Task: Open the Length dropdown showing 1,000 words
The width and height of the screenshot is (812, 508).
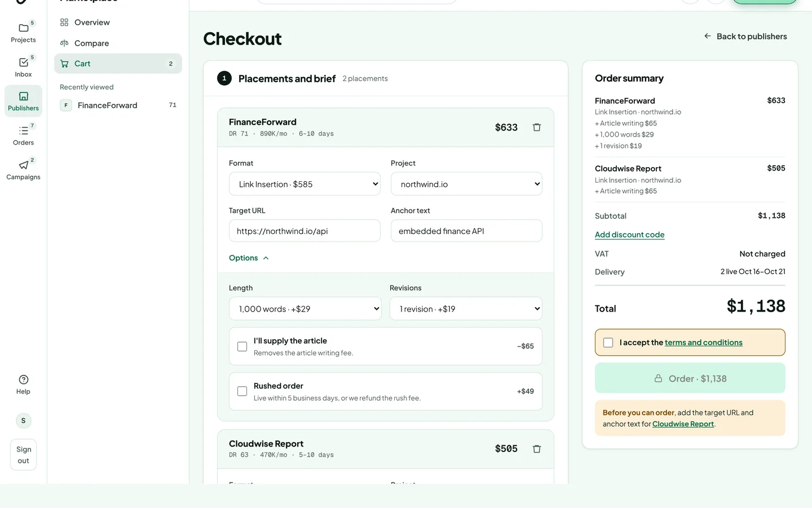Action: (x=305, y=309)
